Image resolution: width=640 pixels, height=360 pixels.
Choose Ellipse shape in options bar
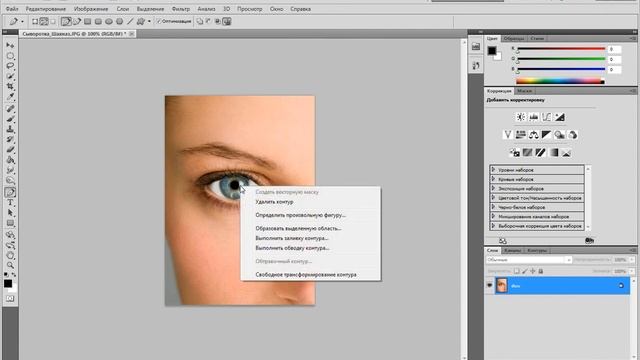click(109, 21)
